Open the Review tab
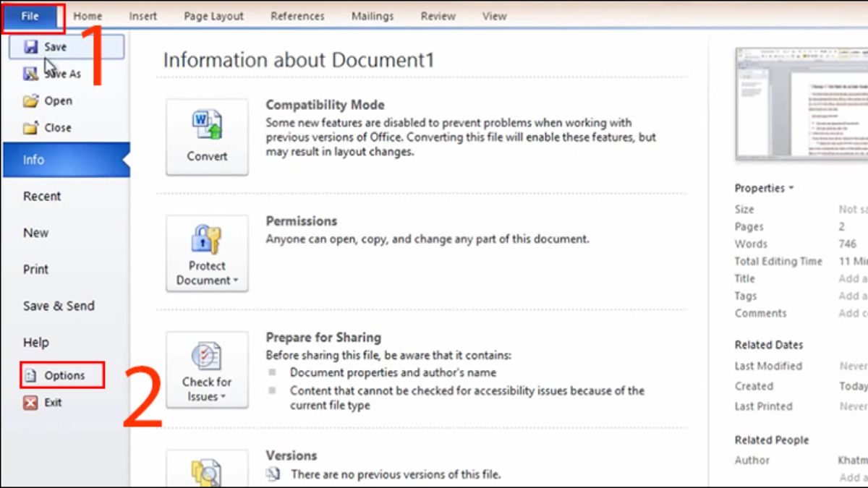This screenshot has width=868, height=488. point(438,17)
